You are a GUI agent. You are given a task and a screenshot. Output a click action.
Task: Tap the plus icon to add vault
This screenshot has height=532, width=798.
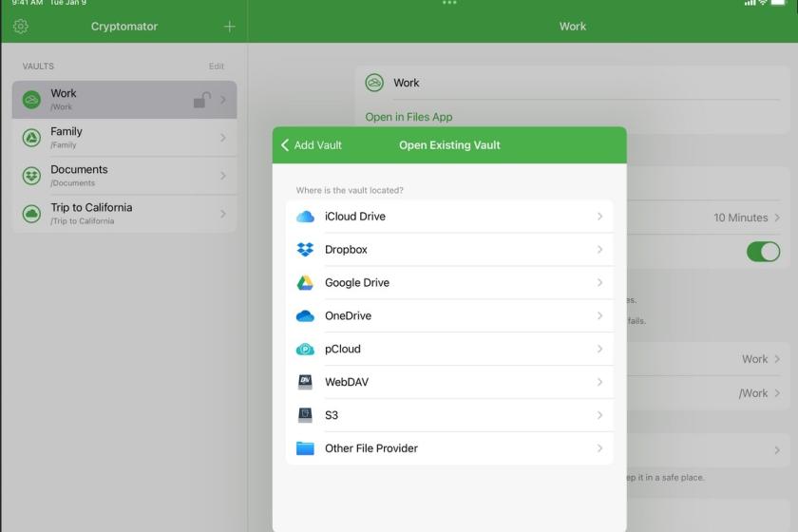coord(230,27)
